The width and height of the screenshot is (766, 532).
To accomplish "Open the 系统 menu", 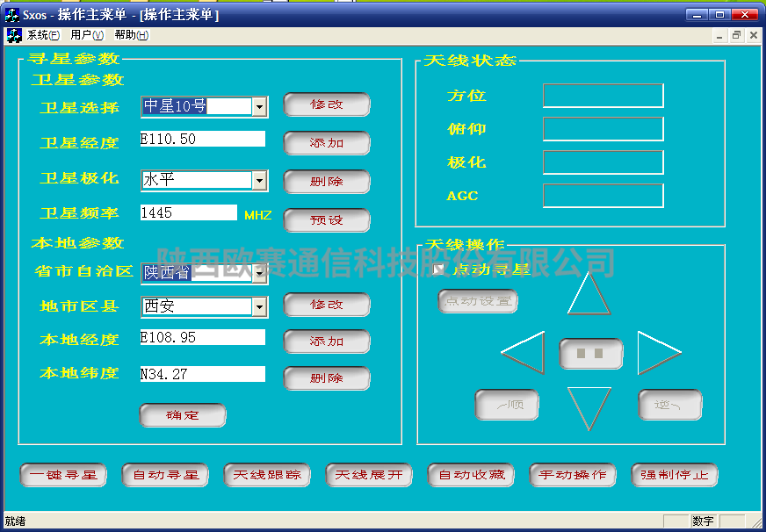I will coord(43,35).
